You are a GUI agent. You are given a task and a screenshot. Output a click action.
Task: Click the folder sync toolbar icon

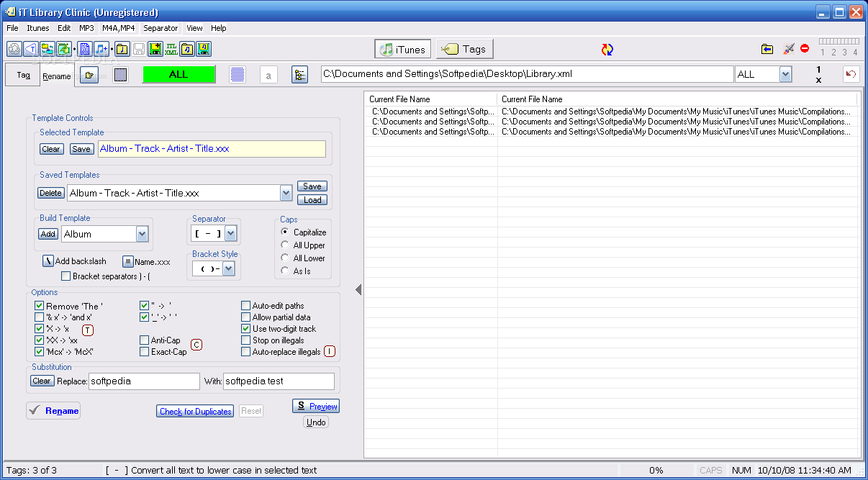point(48,49)
